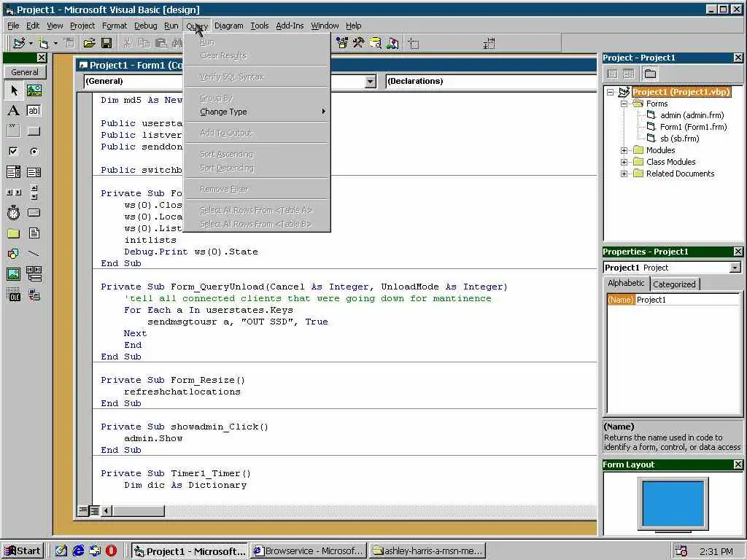Viewport: 747px width, 560px height.
Task: Select sb (sb.frm) in project tree
Action: tap(679, 139)
